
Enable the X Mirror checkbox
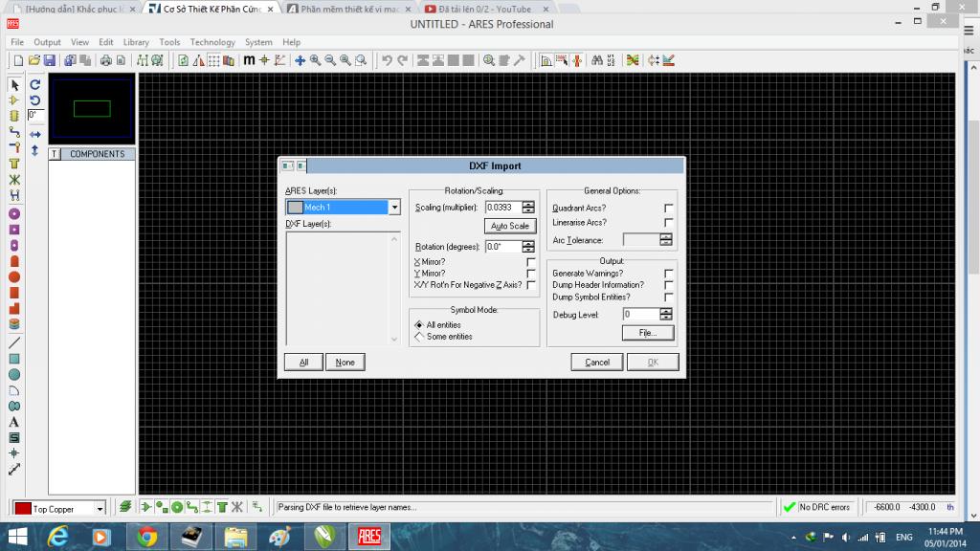530,262
